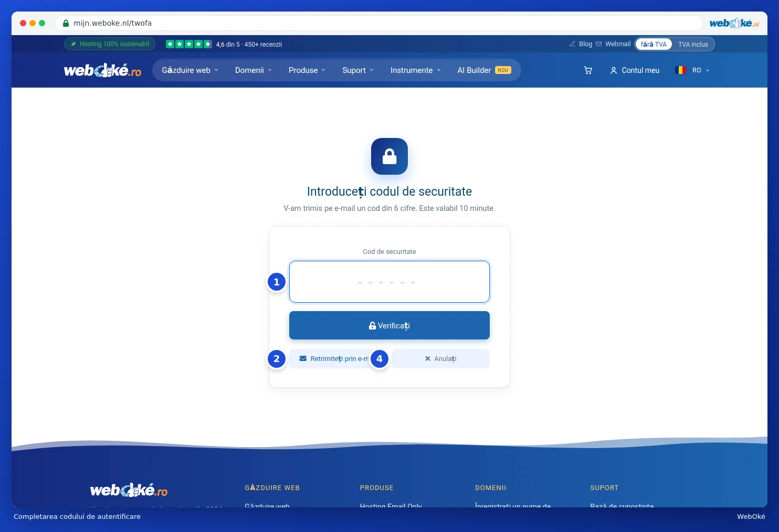Switch to TVA inclus pricing
779x532 pixels.
point(693,44)
